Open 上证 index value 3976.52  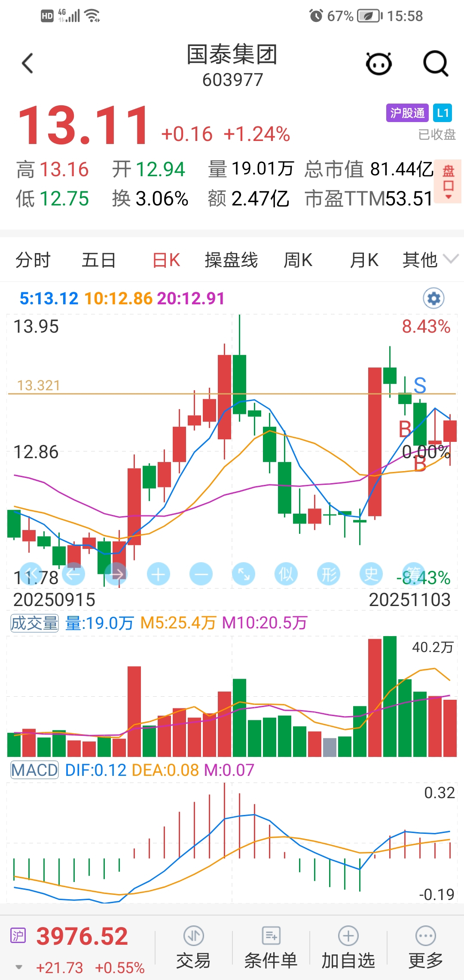coord(82,936)
